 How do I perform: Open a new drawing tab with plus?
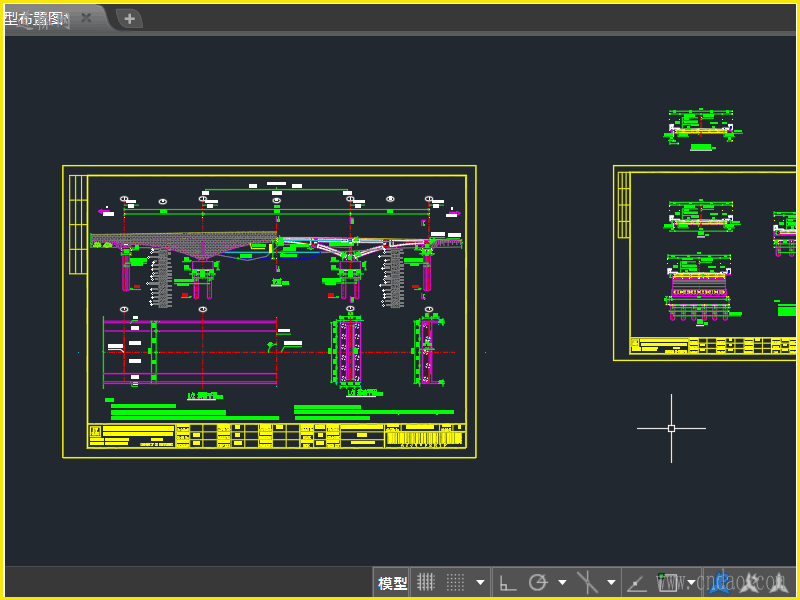(x=129, y=18)
